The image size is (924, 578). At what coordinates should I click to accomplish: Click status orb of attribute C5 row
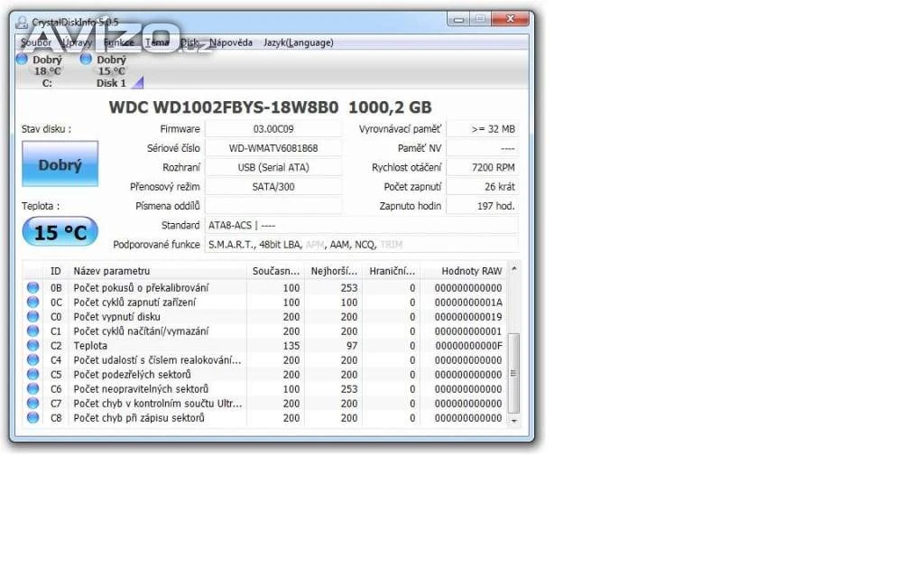(x=33, y=375)
